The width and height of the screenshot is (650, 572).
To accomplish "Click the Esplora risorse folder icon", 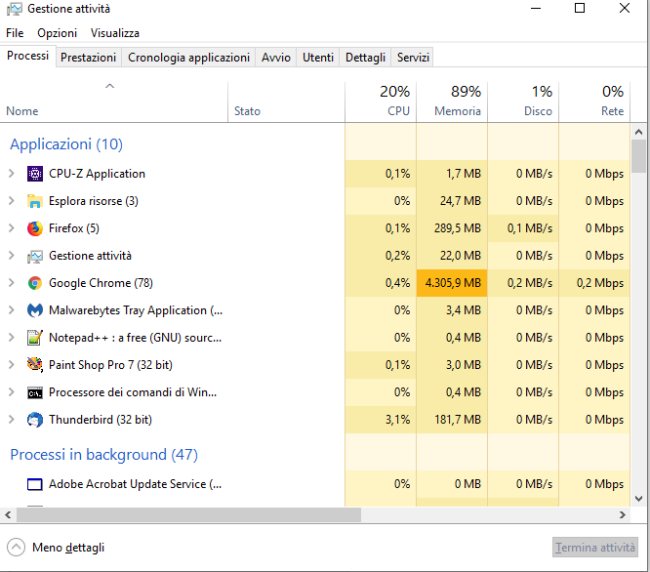I will 35,201.
